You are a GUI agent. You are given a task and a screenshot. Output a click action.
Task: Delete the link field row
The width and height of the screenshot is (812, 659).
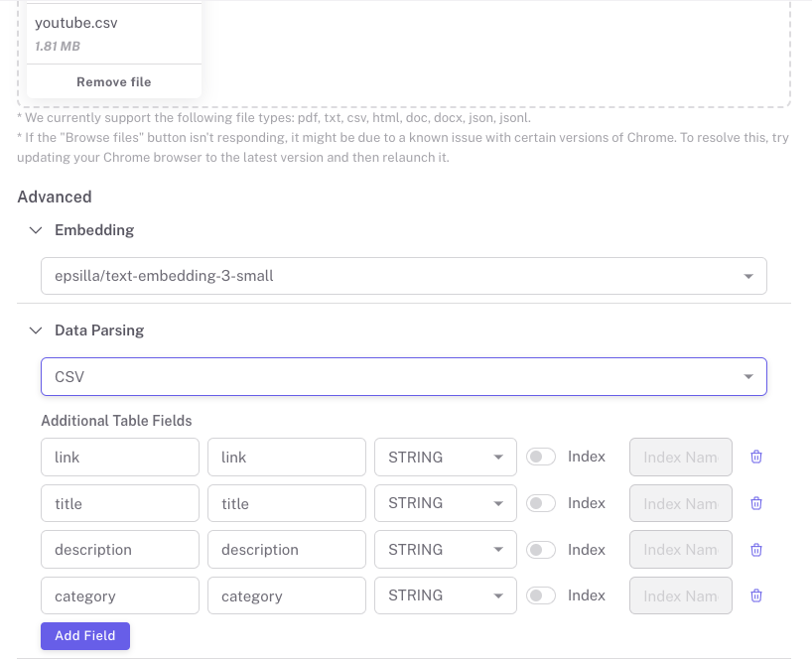click(x=756, y=458)
